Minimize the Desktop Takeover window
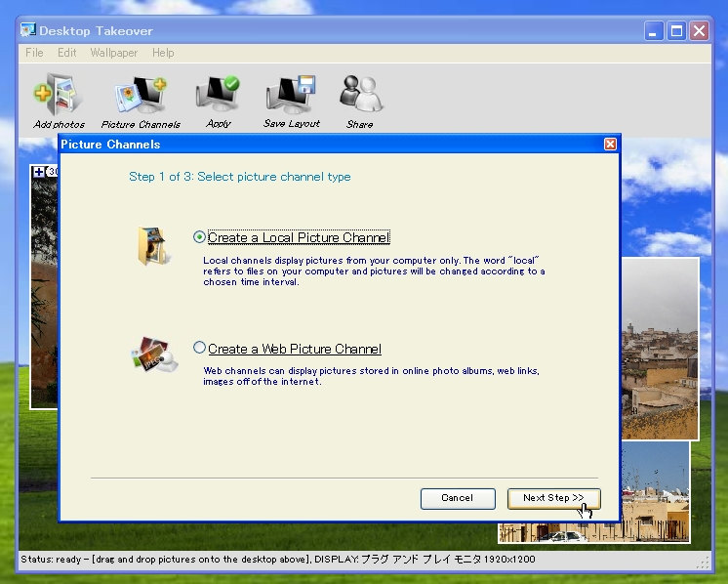Image resolution: width=728 pixels, height=584 pixels. [x=654, y=31]
